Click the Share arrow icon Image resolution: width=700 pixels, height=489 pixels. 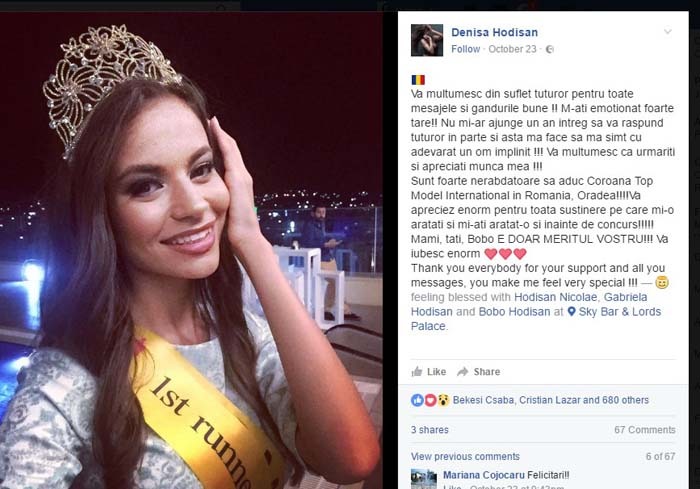tap(462, 372)
